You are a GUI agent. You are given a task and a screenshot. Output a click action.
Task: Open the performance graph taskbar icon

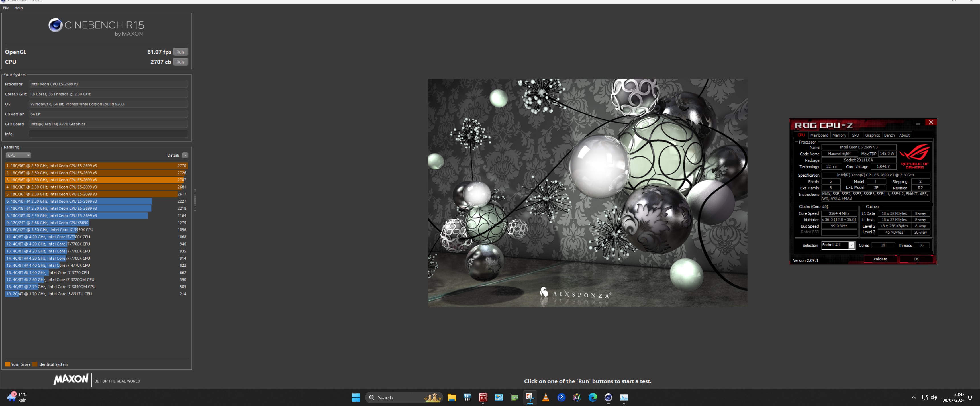pyautogui.click(x=624, y=398)
